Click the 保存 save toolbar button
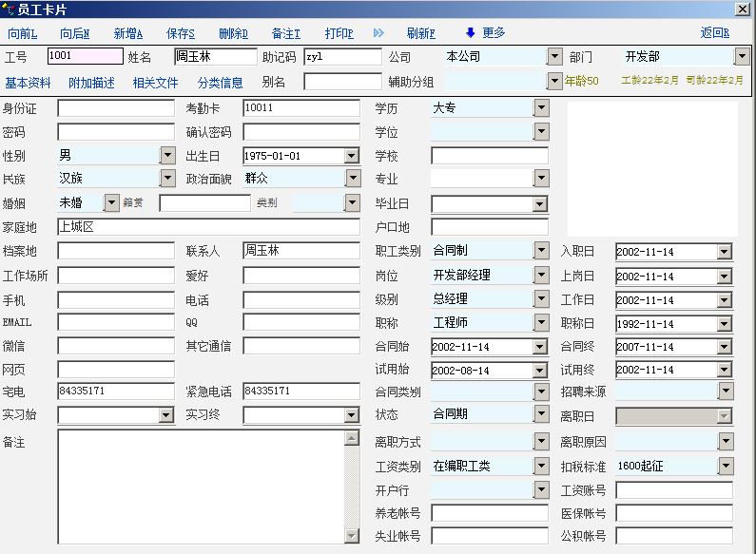The height and width of the screenshot is (554, 756). [181, 33]
